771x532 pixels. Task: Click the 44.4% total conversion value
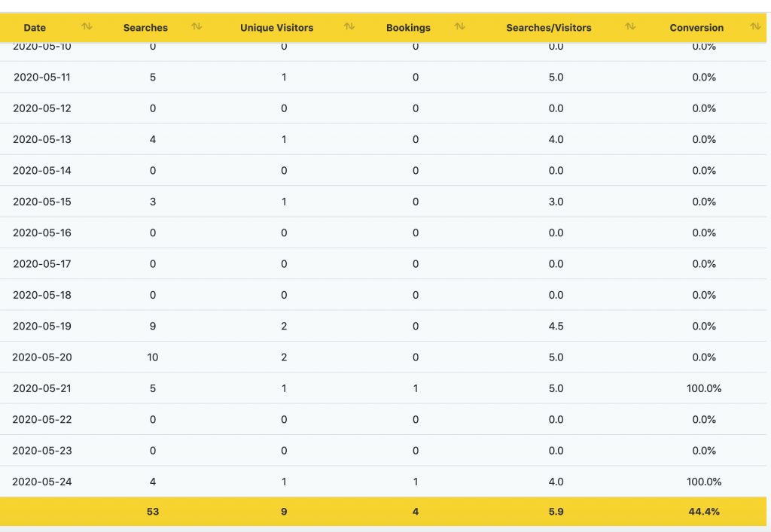pyautogui.click(x=703, y=511)
